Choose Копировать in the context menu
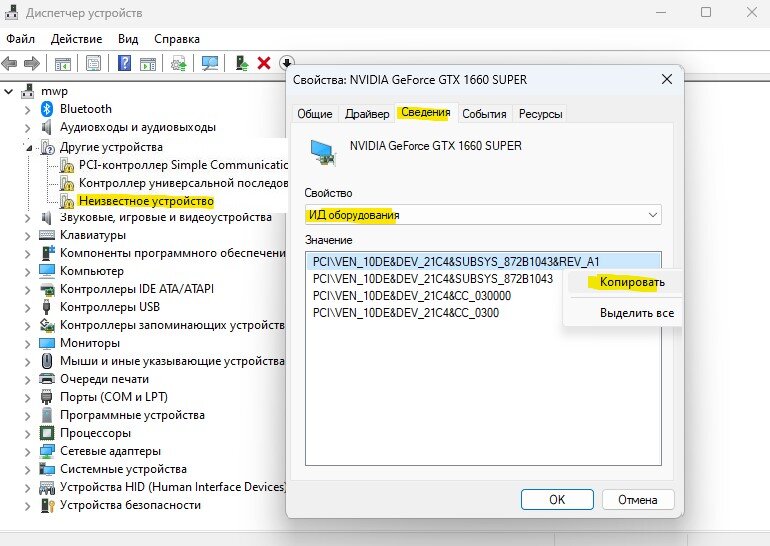Image resolution: width=770 pixels, height=546 pixels. tap(625, 282)
